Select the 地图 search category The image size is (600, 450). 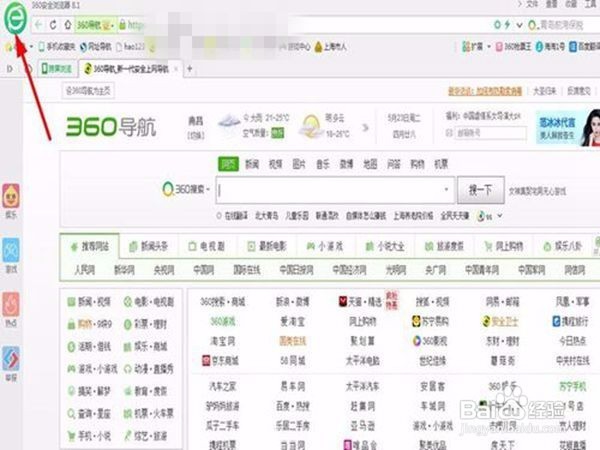click(x=370, y=164)
